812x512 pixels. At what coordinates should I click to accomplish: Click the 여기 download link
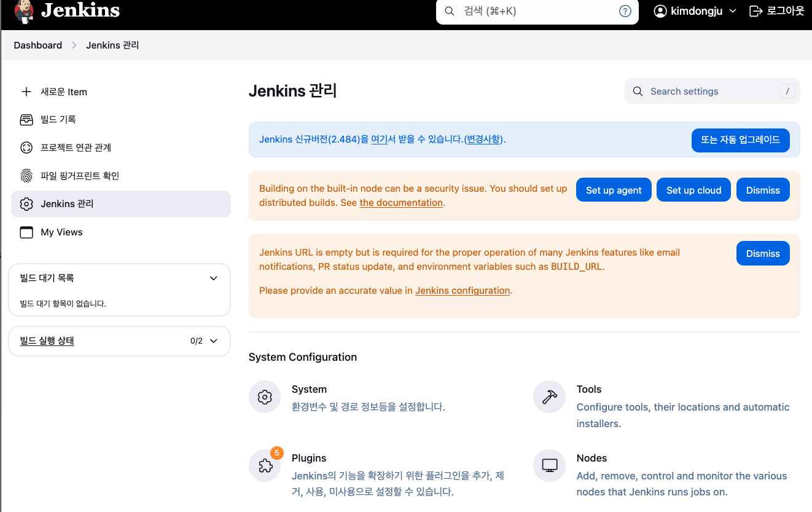(379, 140)
